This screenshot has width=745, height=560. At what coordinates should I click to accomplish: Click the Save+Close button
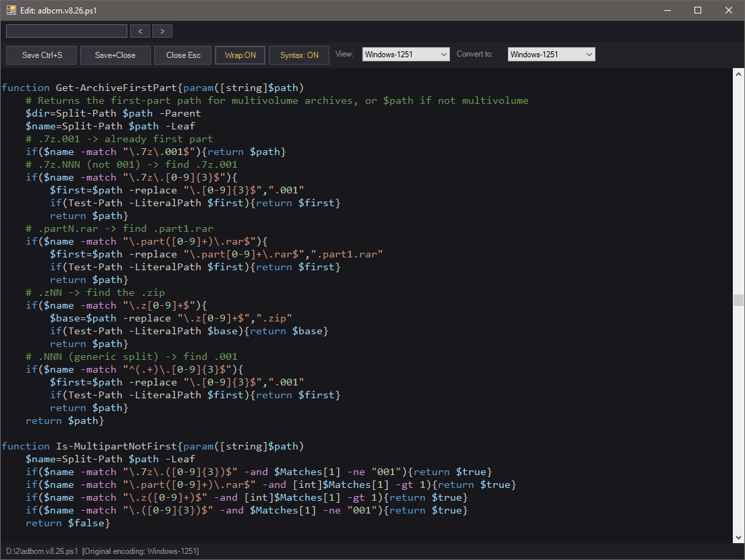[115, 55]
